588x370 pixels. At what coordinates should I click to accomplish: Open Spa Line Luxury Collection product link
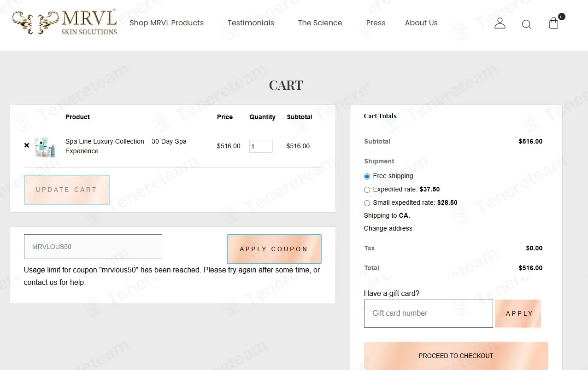tap(126, 146)
